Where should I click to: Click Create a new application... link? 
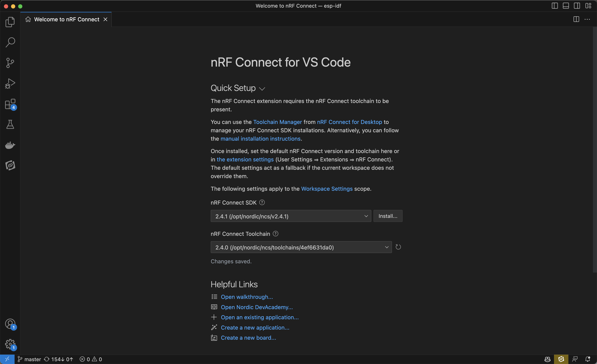click(255, 328)
